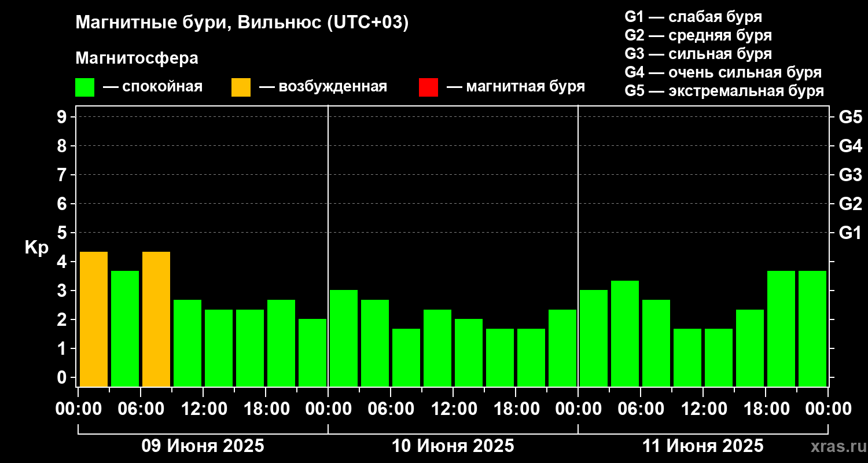Click the '— магнитная буря' legend label

(x=516, y=87)
